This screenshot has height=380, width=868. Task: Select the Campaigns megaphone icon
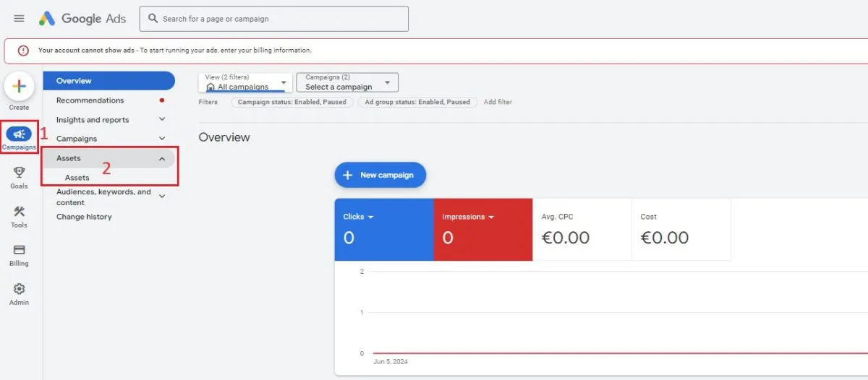pyautogui.click(x=19, y=134)
